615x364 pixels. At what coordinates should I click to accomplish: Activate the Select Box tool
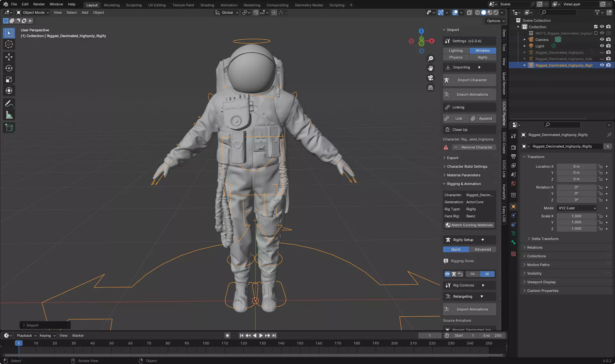pos(9,33)
